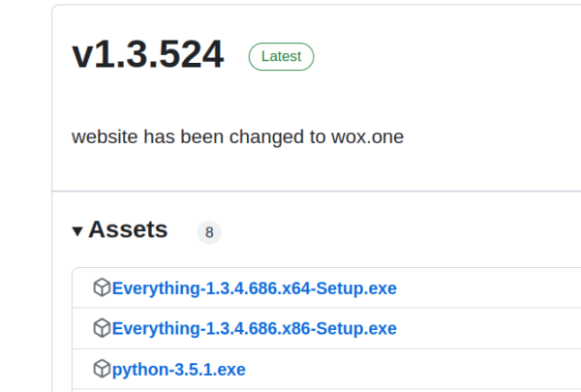
Task: Download Everything-1.3.4.686.x86-Setup.exe
Action: (254, 329)
